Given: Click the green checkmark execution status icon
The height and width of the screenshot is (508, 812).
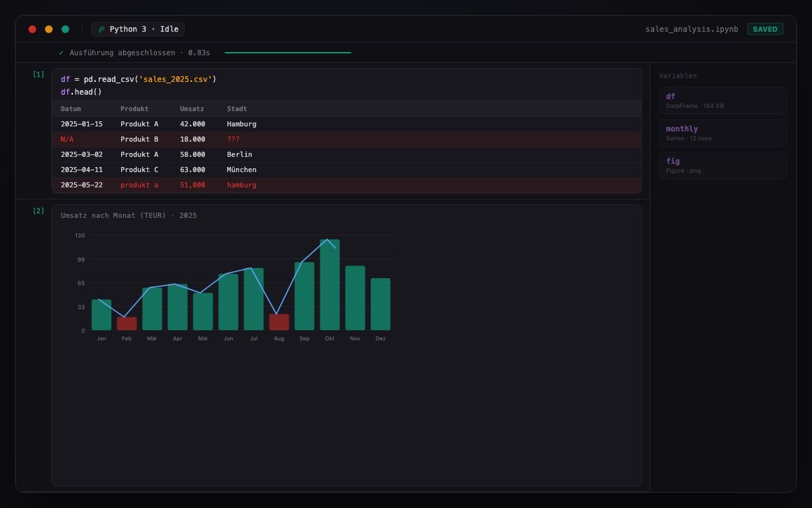Looking at the screenshot, I should (x=61, y=53).
